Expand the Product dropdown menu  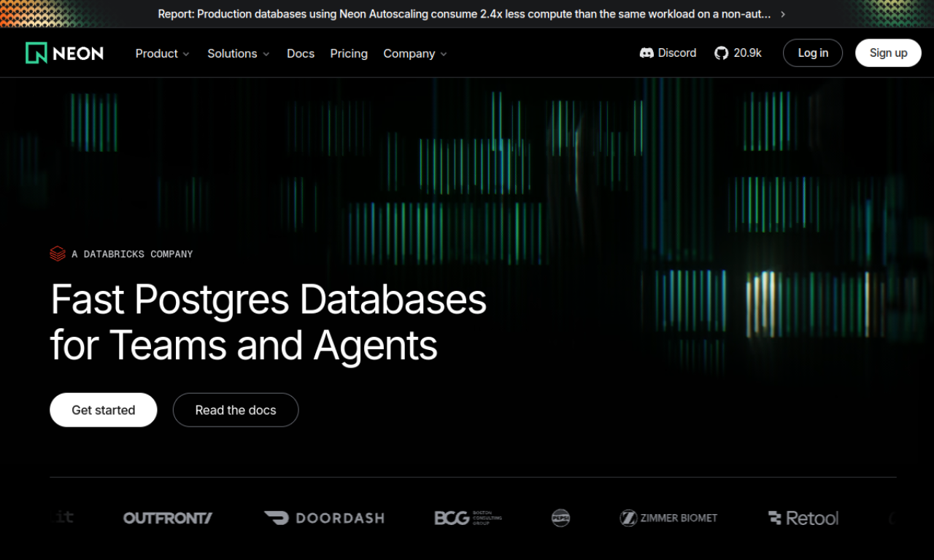coord(162,53)
